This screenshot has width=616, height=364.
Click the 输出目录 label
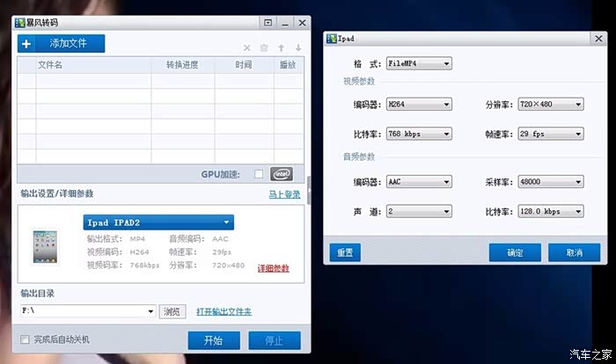pos(37,294)
